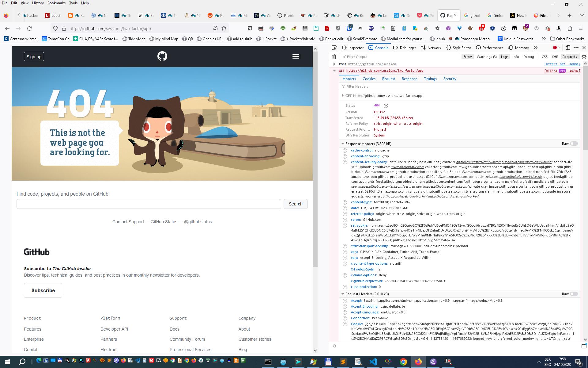Expand the POST github.com/session request
The width and height of the screenshot is (588, 368).
click(334, 64)
